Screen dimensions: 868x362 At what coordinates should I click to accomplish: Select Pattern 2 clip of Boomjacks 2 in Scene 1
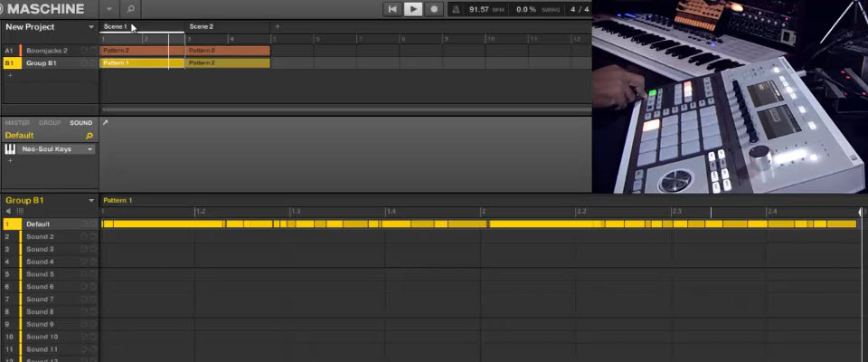pos(142,51)
